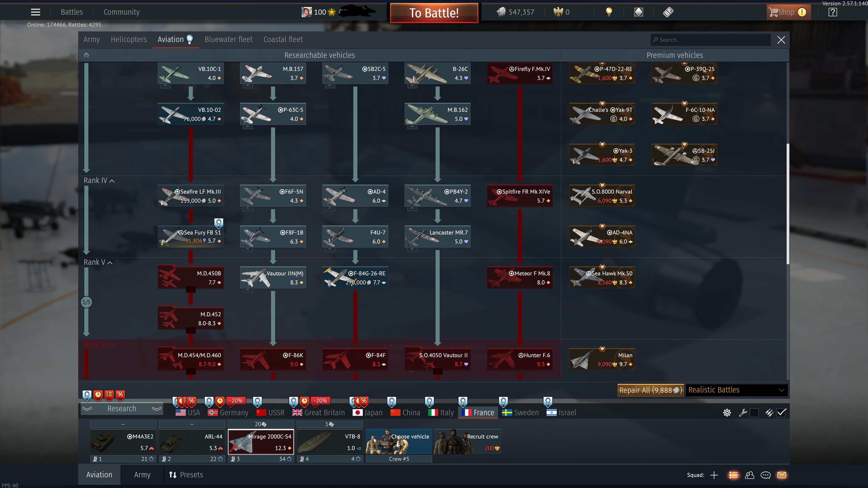The width and height of the screenshot is (868, 488).
Task: Open the squad invite plus icon
Action: 714,475
